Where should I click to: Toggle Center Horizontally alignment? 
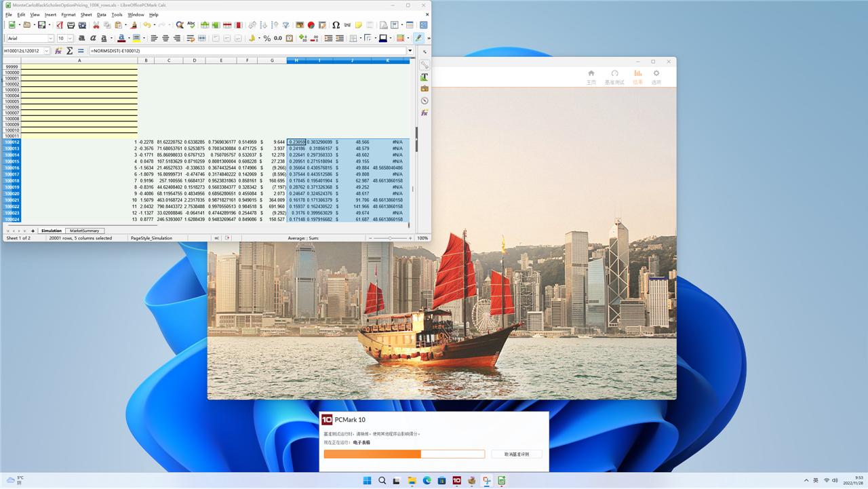[x=165, y=38]
